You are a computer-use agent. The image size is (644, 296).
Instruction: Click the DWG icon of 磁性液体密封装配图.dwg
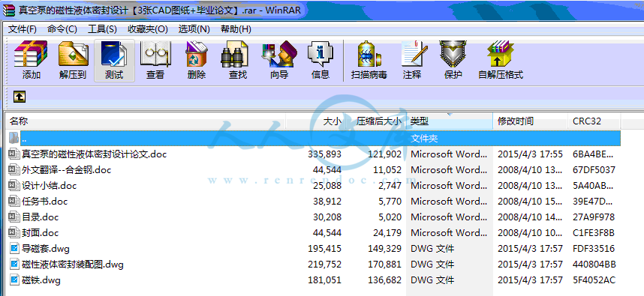(x=15, y=265)
